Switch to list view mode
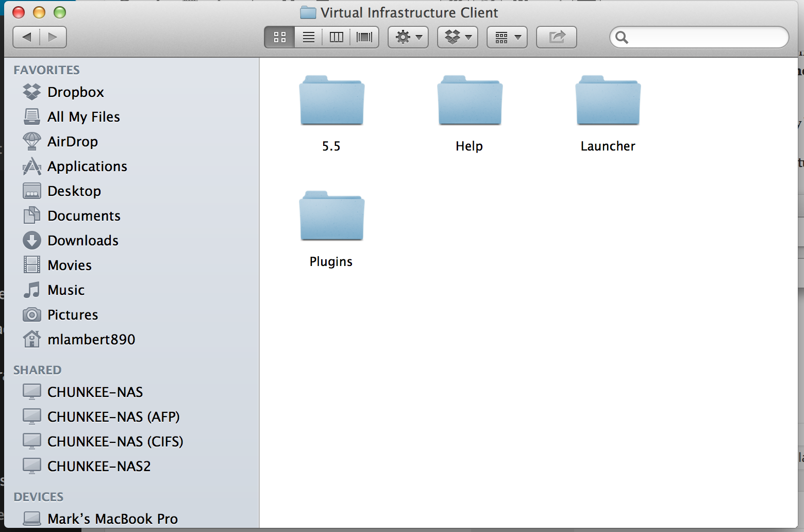 (x=308, y=37)
